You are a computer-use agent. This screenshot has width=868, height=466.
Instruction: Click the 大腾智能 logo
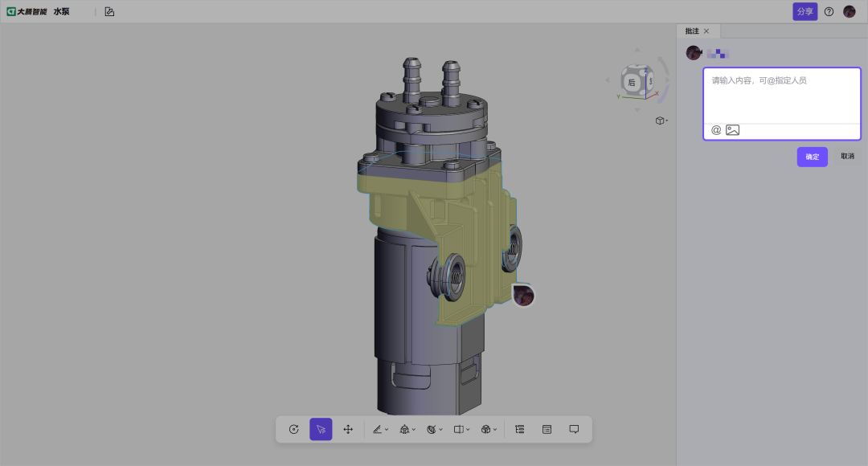click(x=27, y=11)
